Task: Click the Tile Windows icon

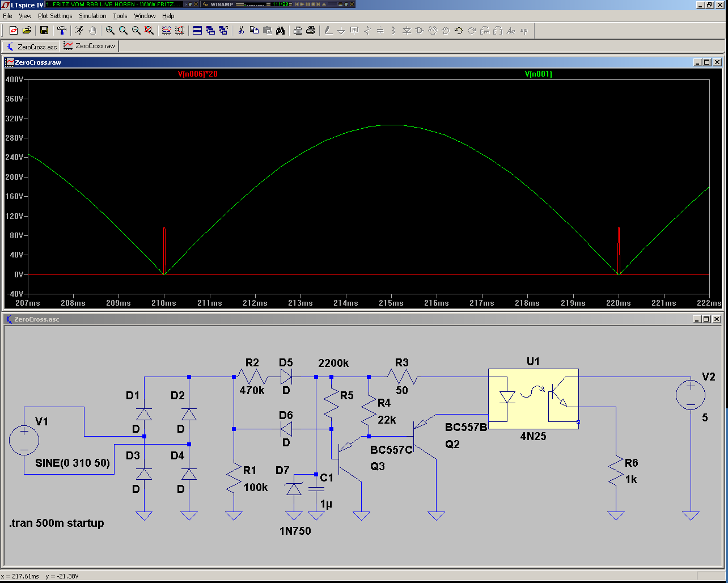Action: click(197, 31)
